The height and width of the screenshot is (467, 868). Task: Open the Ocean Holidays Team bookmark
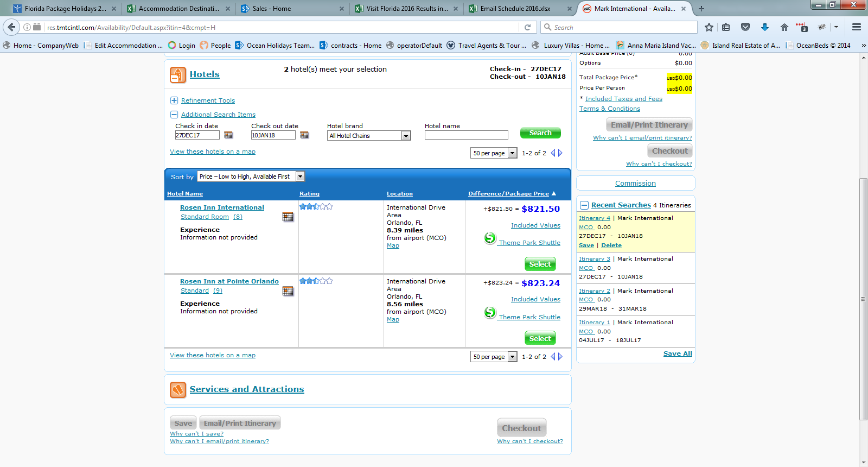click(x=275, y=46)
